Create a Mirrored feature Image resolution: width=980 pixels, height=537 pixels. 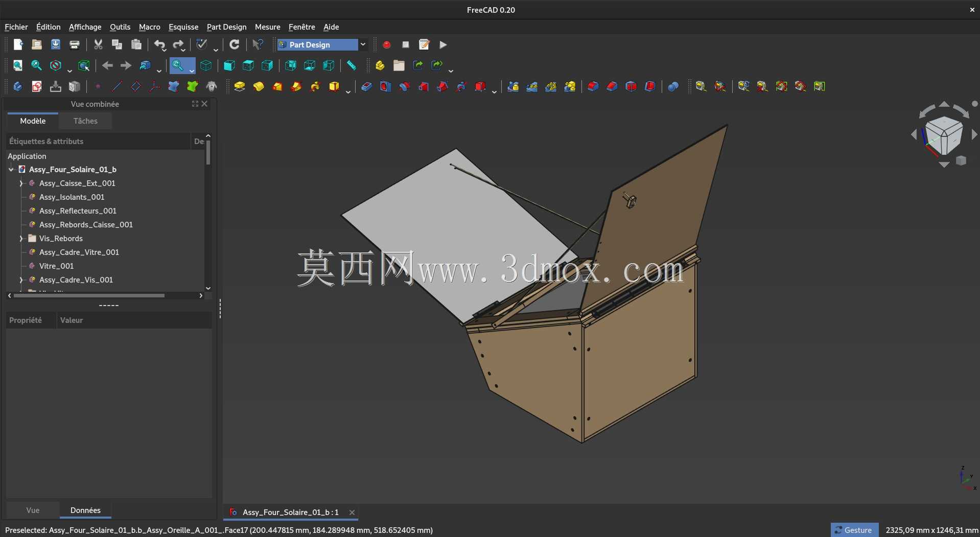(513, 86)
